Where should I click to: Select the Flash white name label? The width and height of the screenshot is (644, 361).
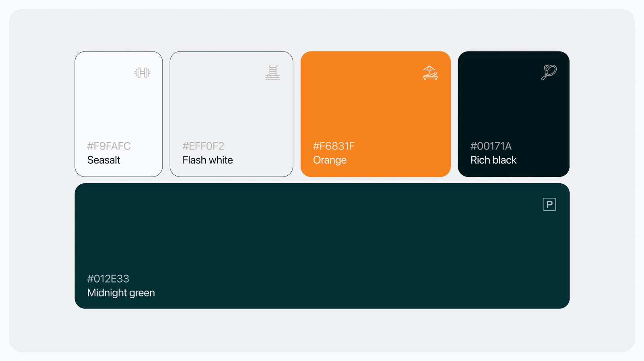(x=207, y=160)
